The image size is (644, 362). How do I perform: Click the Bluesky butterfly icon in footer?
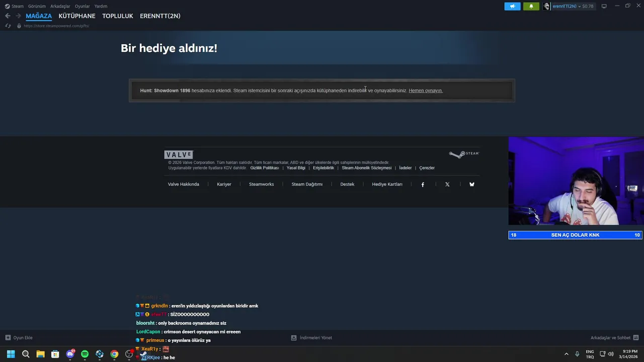coord(472,185)
